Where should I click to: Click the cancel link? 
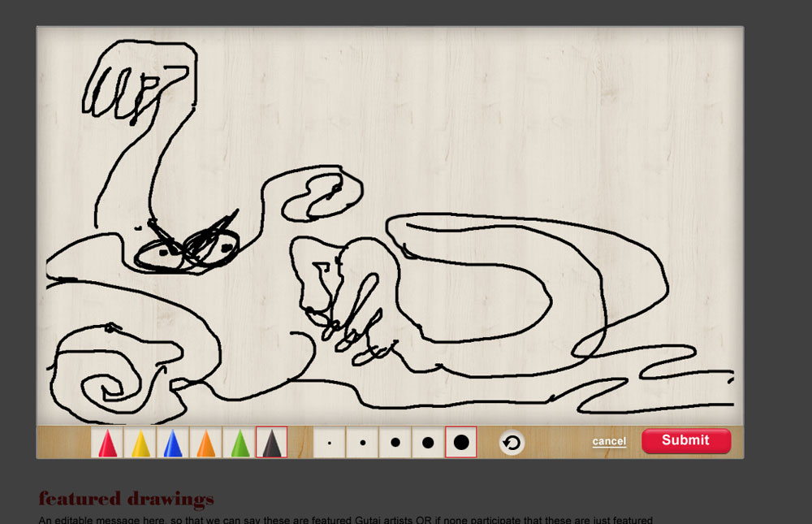point(609,441)
